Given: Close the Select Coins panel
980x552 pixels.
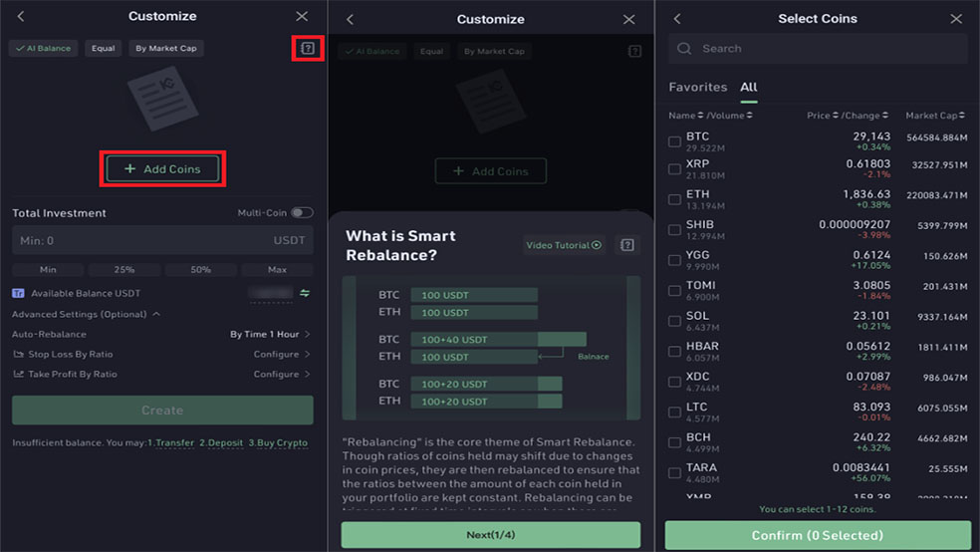Looking at the screenshot, I should (956, 19).
